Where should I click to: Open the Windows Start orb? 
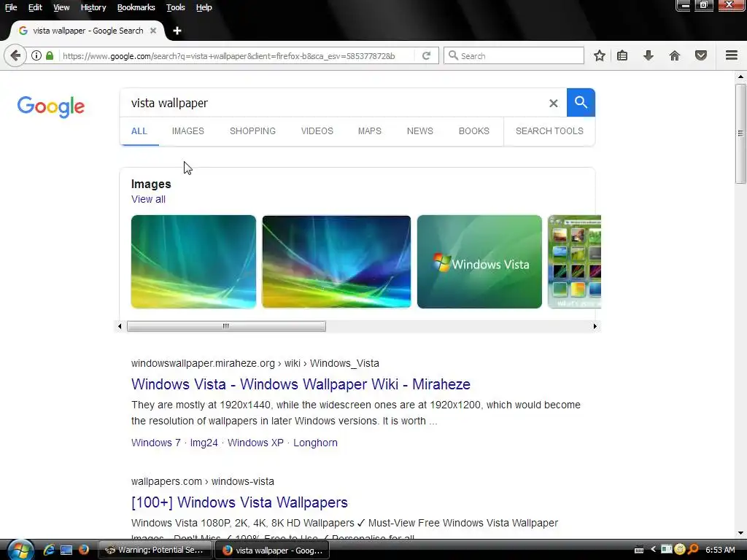20,550
